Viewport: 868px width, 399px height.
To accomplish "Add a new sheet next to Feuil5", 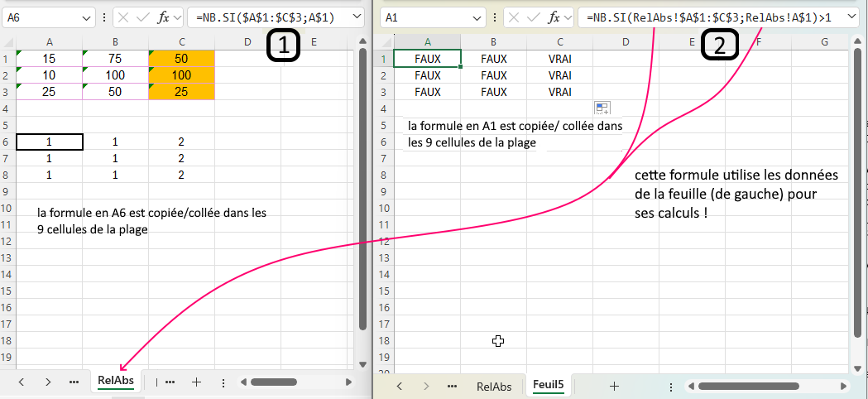I will pyautogui.click(x=614, y=386).
